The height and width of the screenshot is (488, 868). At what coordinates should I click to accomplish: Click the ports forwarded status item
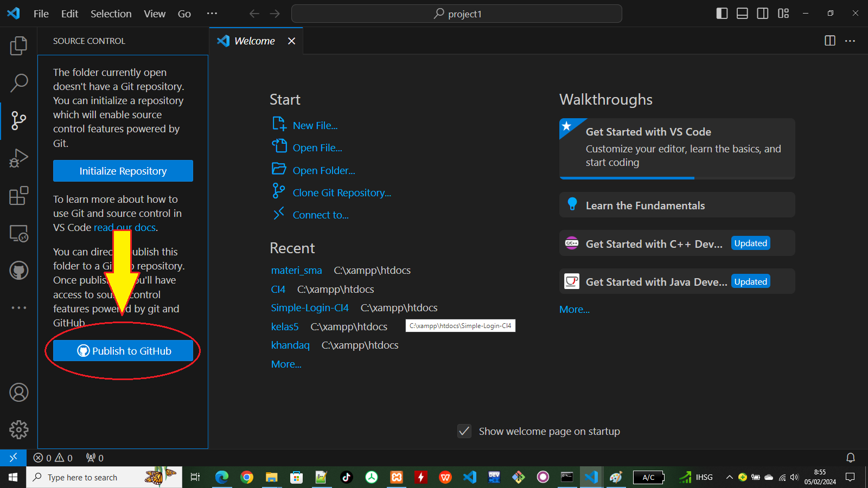pyautogui.click(x=95, y=458)
